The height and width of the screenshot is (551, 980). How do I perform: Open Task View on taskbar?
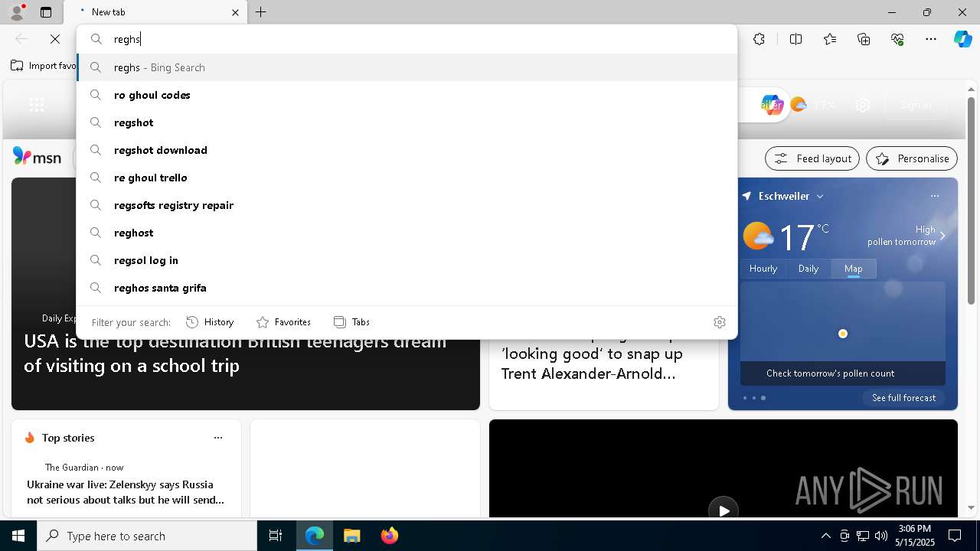click(276, 536)
